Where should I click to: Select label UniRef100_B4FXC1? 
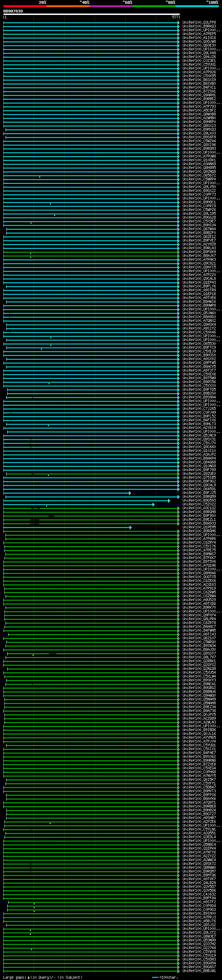(199, 88)
